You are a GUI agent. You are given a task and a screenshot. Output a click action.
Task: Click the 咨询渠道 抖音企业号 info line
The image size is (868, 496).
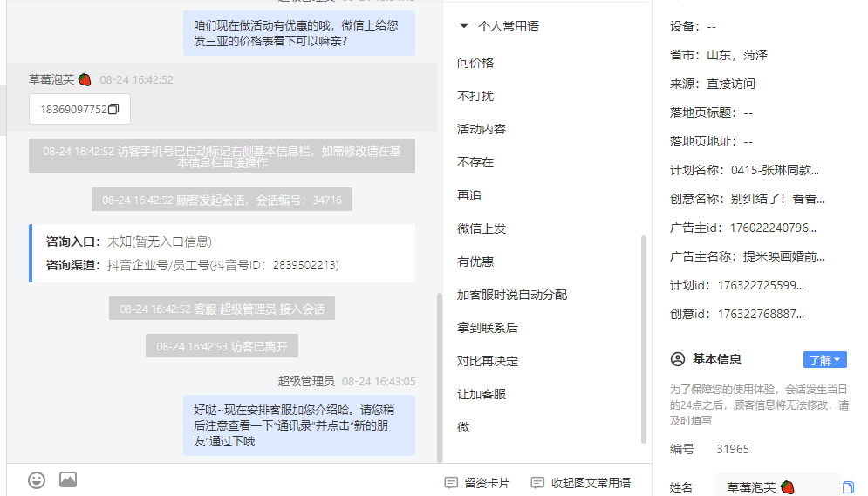coord(192,265)
